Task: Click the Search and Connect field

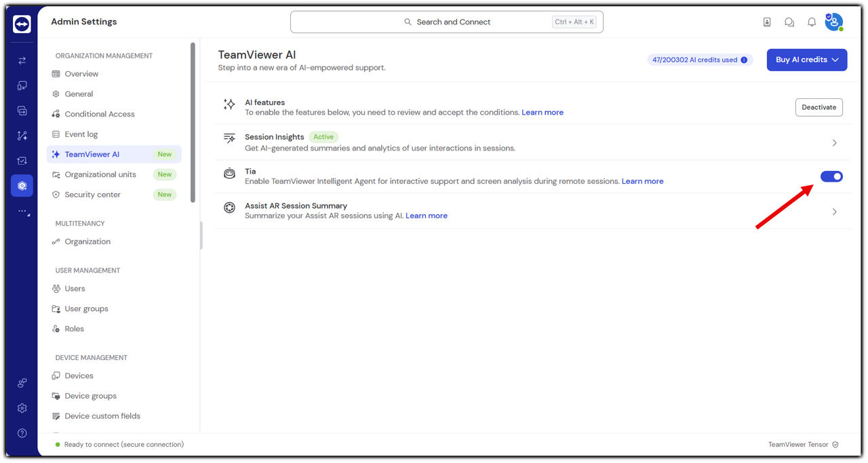Action: 446,22
